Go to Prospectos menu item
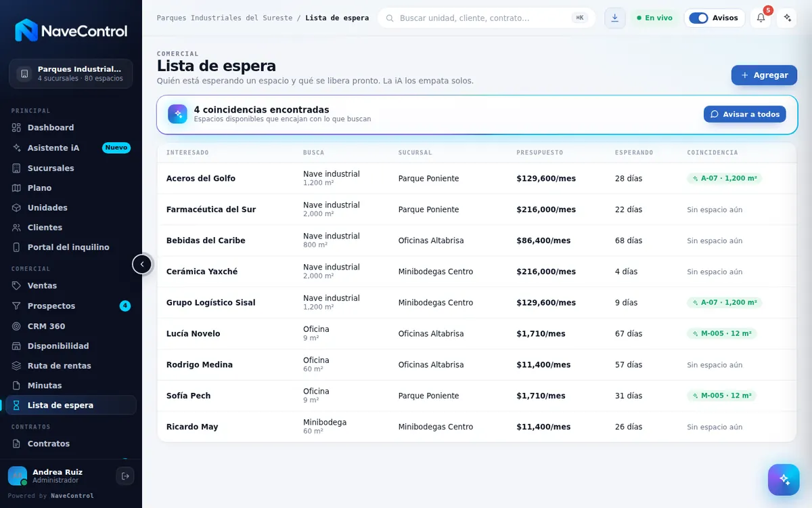 click(x=71, y=306)
